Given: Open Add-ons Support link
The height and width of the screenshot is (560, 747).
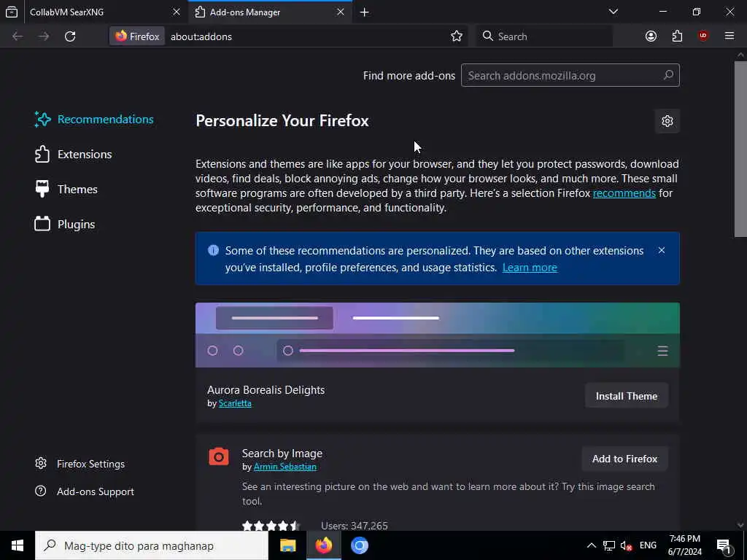Looking at the screenshot, I should coord(85,491).
